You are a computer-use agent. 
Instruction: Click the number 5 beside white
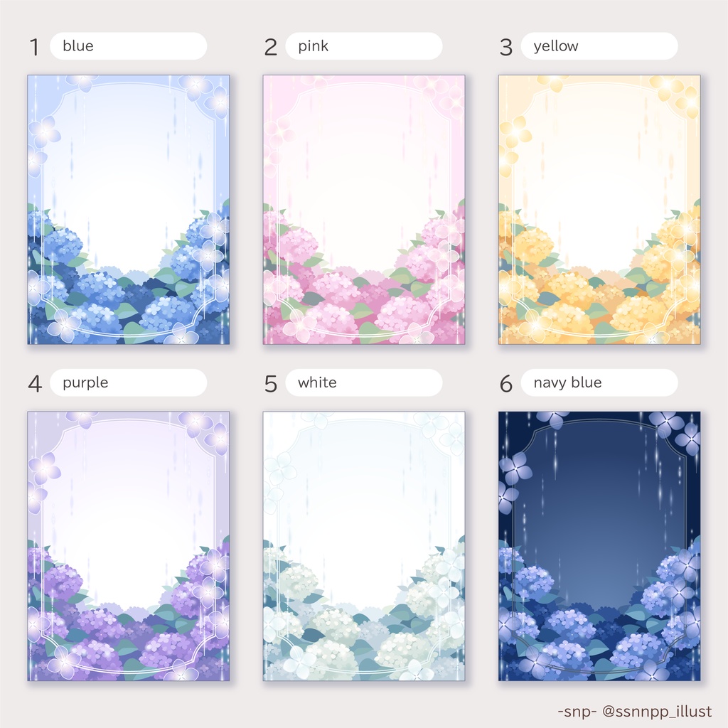tap(271, 383)
